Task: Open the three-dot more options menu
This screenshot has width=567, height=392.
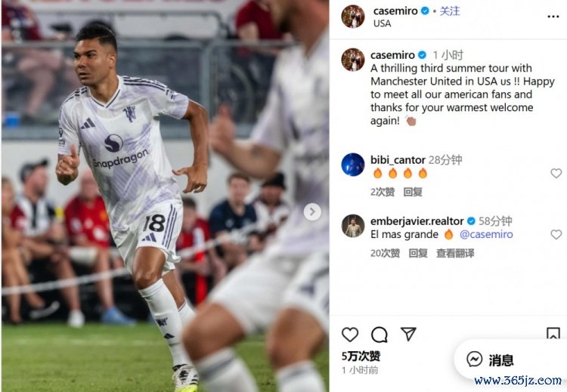Action: coord(553,17)
